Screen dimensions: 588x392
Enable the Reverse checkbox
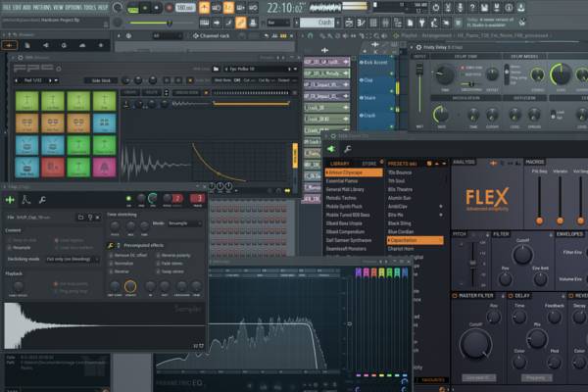click(x=111, y=271)
